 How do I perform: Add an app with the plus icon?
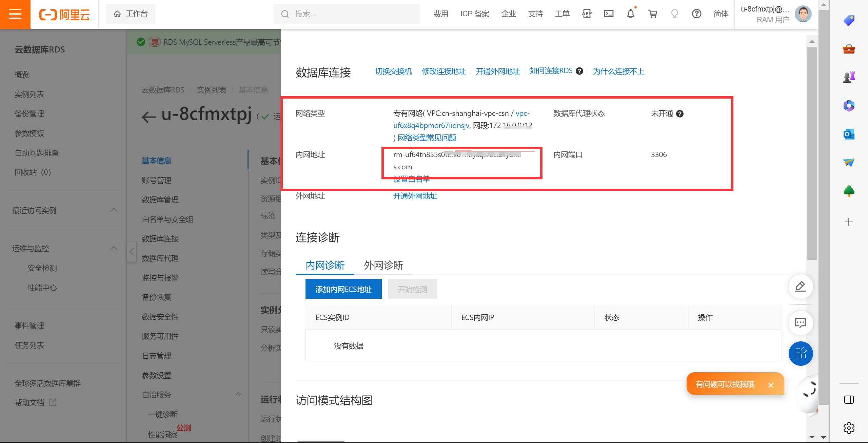point(849,222)
